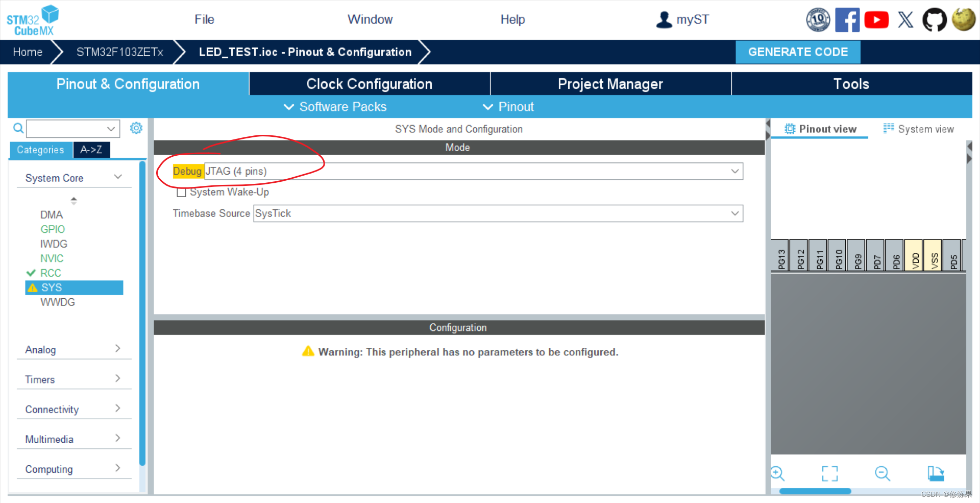Switch to the Tools tab

click(x=851, y=84)
